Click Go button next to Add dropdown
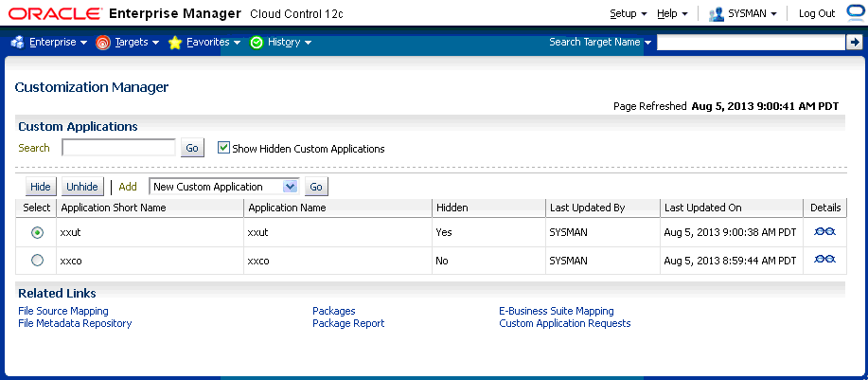The image size is (868, 380). [316, 187]
